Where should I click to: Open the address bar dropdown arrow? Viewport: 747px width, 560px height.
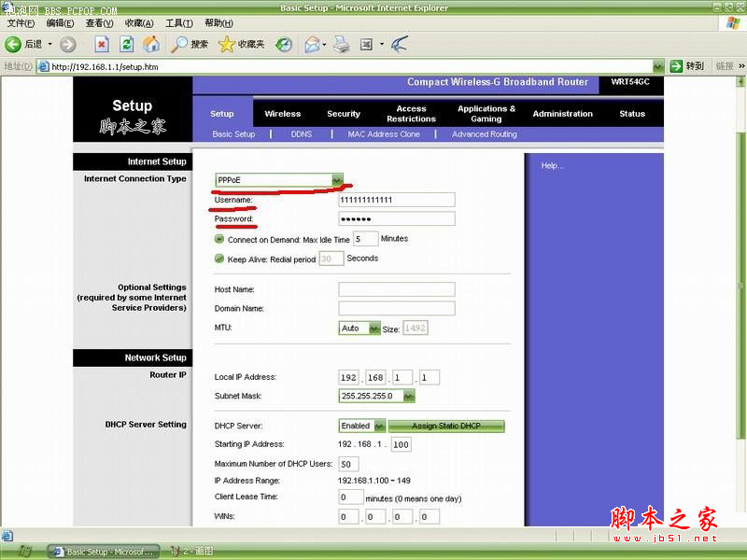658,66
